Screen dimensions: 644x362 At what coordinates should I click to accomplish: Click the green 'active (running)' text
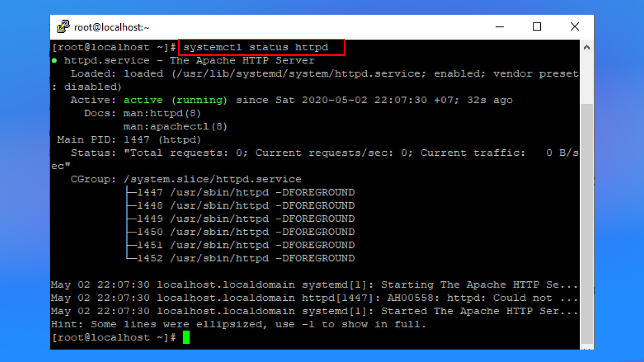click(x=176, y=100)
